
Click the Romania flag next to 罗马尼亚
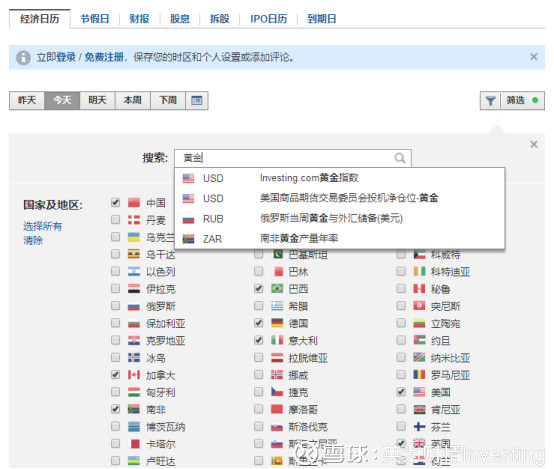(x=419, y=375)
